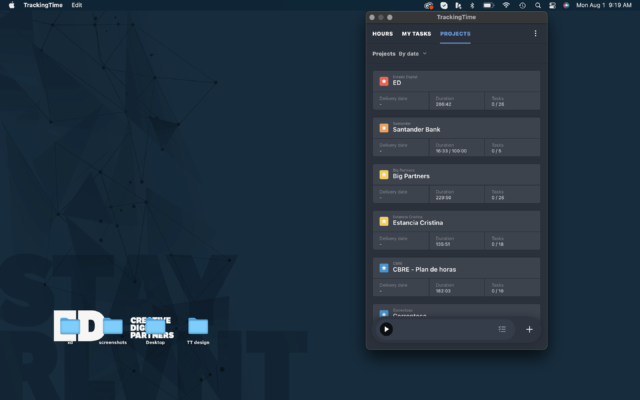Click Estancia Cristina Tasks 0 / 18 cell
This screenshot has width=640, height=400.
pos(513,241)
